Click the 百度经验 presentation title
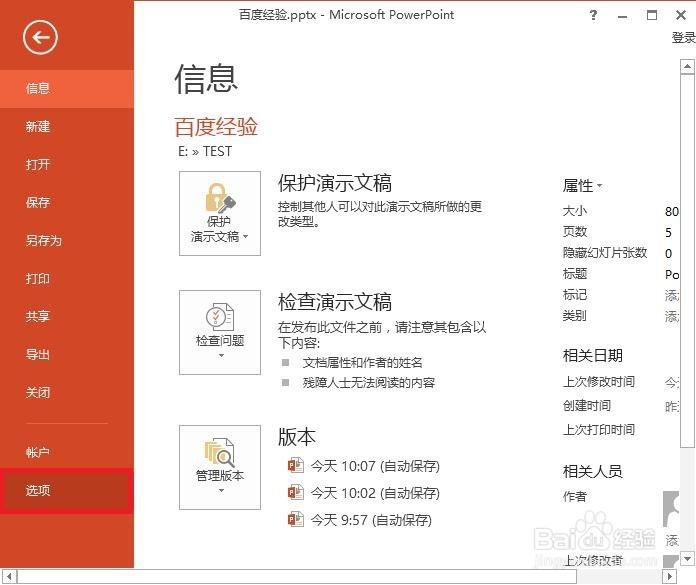 click(x=216, y=127)
